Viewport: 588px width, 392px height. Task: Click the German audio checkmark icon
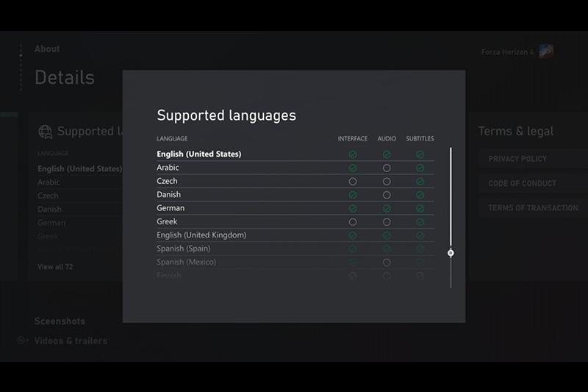[x=387, y=209]
